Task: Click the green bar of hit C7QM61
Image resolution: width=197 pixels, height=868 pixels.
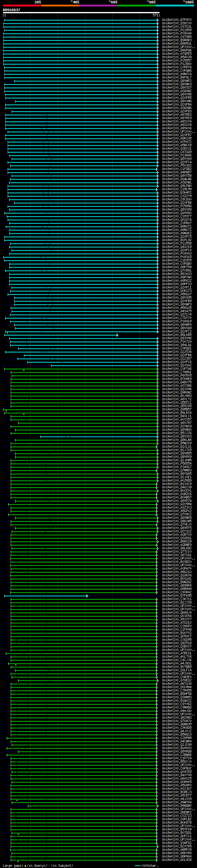Action: [x=85, y=372]
